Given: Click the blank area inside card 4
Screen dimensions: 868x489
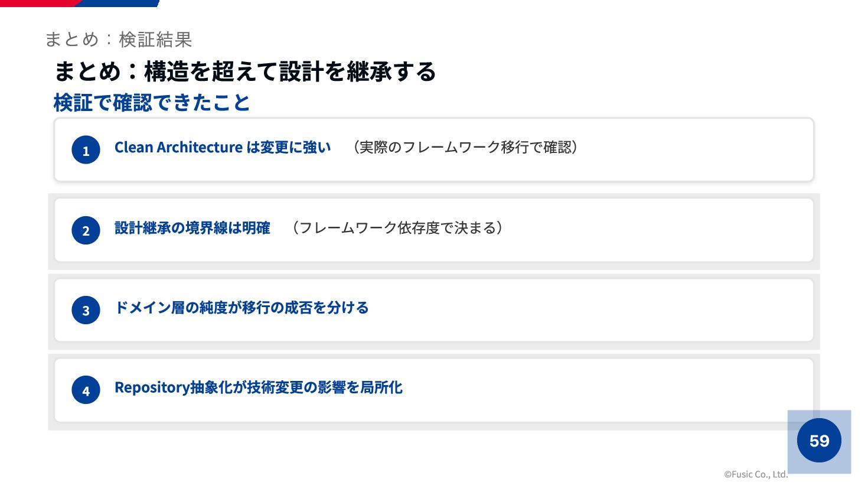Looking at the screenshot, I should tap(590, 390).
